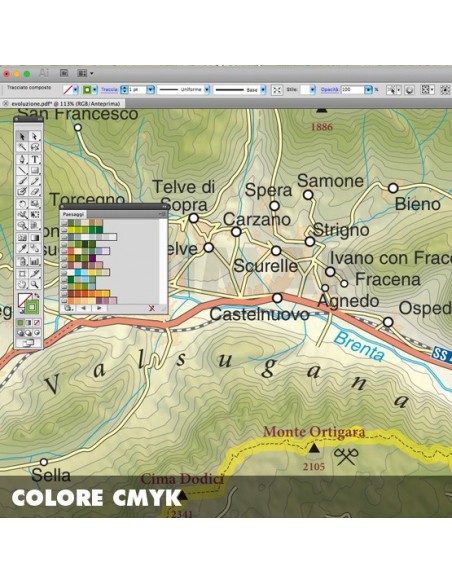Viewport: 452px width, 584px height.
Task: Load next swatch library arrow
Action: pos(99,308)
